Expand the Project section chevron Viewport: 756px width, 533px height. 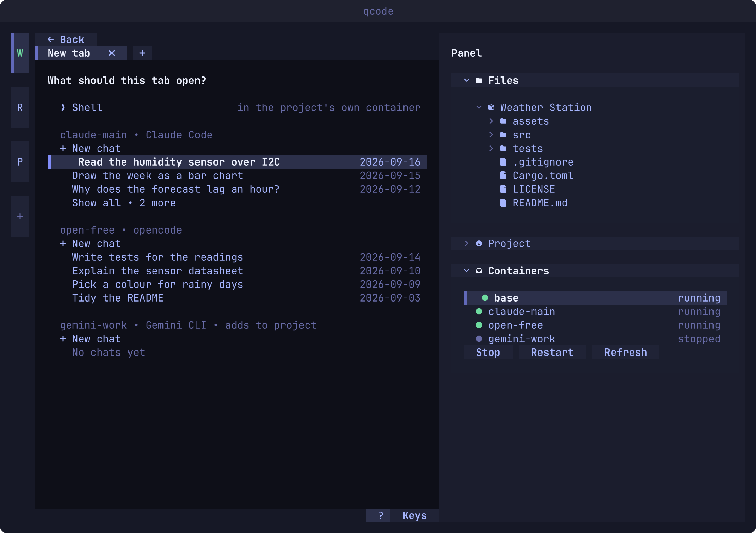pyautogui.click(x=467, y=243)
